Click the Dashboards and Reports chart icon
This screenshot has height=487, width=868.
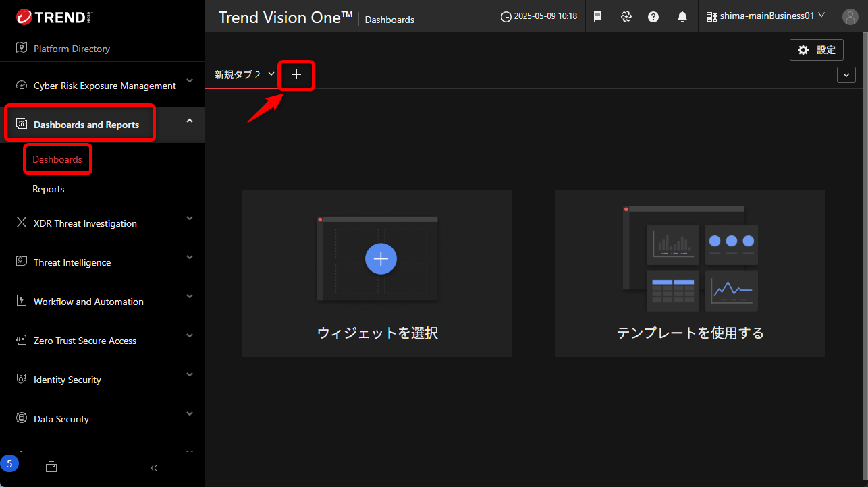pos(21,125)
